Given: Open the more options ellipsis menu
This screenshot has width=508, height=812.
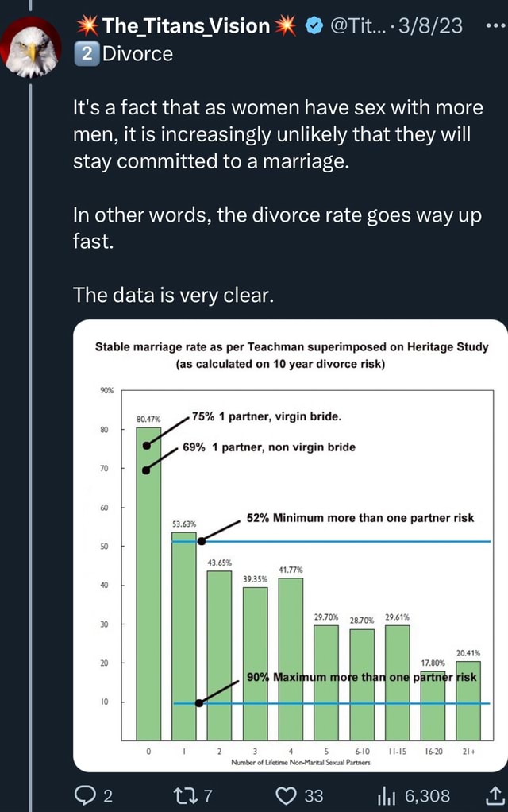Looking at the screenshot, I should 495,25.
